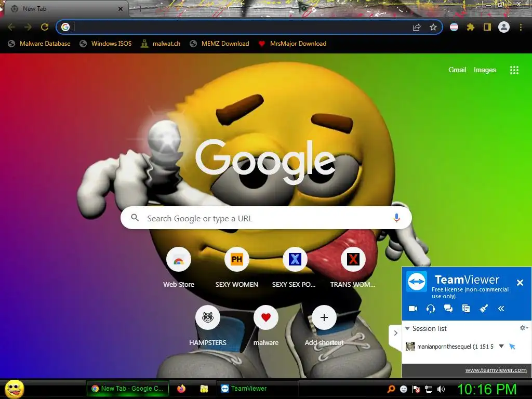The height and width of the screenshot is (399, 532).
Task: Open the MEMZ Download bookmark
Action: coord(220,44)
